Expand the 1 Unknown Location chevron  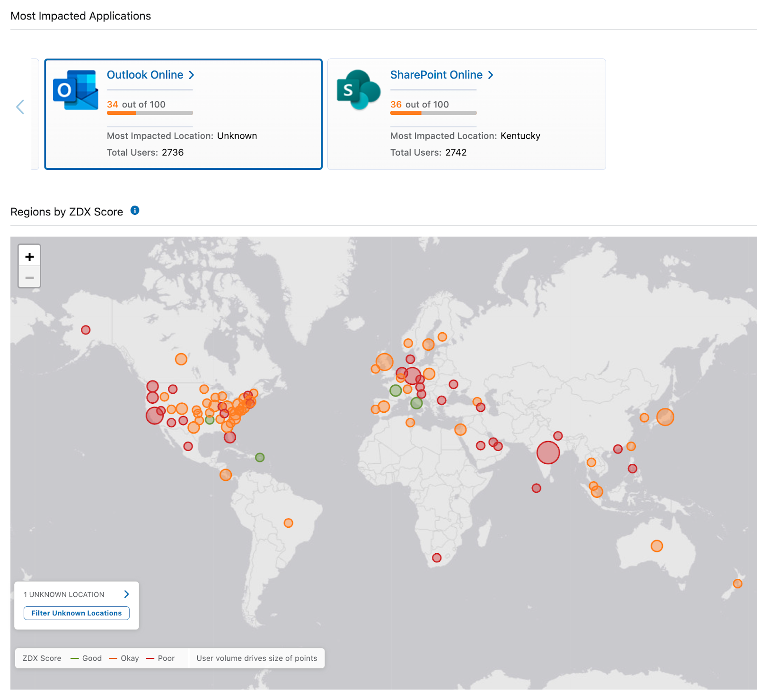[x=126, y=594]
